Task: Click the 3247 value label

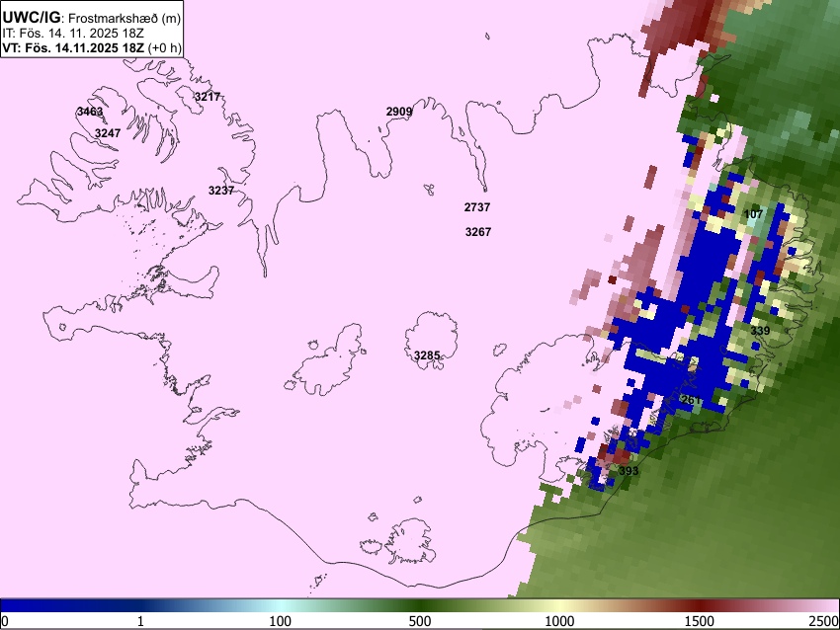Action: [108, 132]
